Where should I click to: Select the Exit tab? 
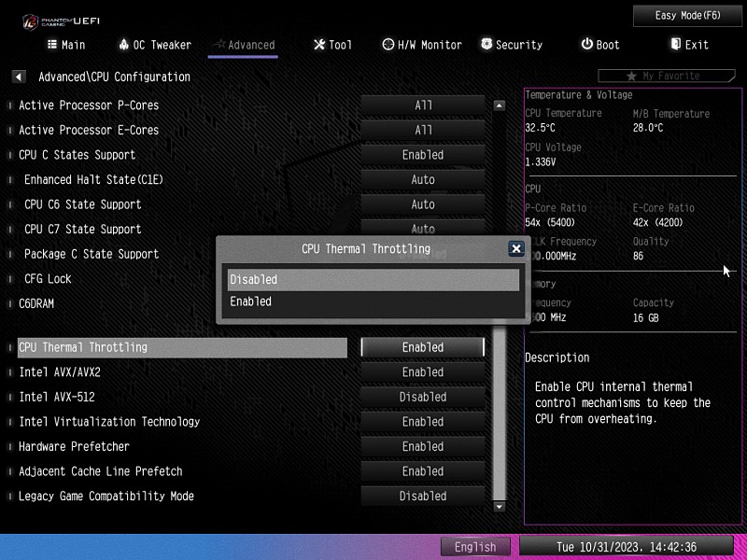pyautogui.click(x=689, y=45)
